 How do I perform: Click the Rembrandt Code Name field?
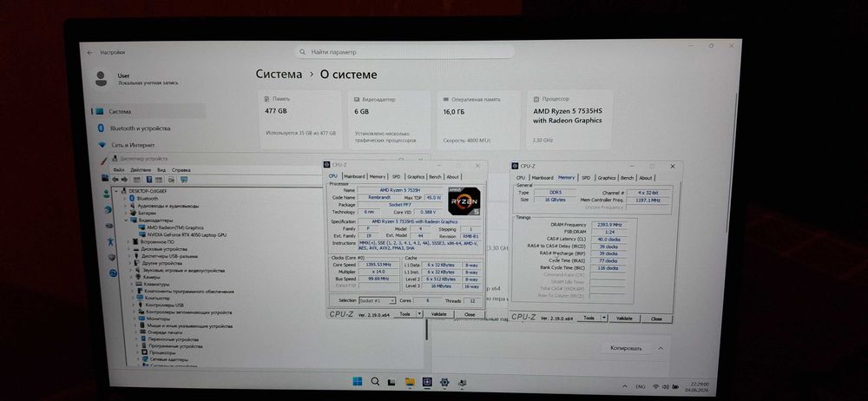(379, 197)
